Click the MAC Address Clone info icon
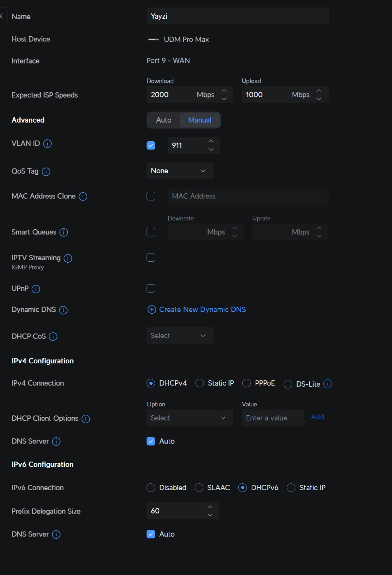 (83, 197)
